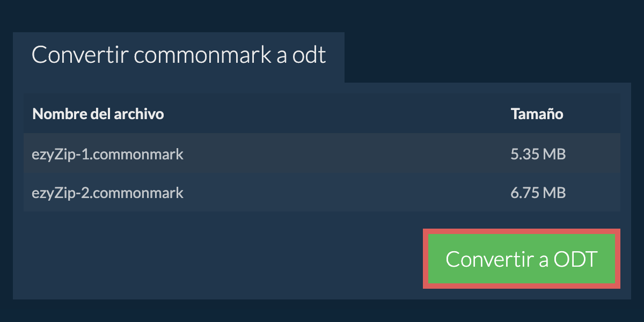Image resolution: width=644 pixels, height=322 pixels.
Task: Select the Convertir commonmark a odt tab
Action: (x=179, y=57)
